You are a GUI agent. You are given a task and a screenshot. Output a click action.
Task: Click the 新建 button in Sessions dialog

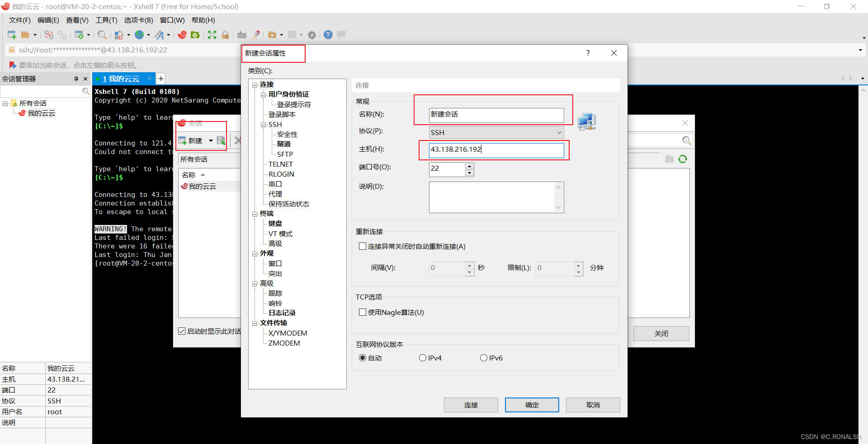pyautogui.click(x=190, y=141)
